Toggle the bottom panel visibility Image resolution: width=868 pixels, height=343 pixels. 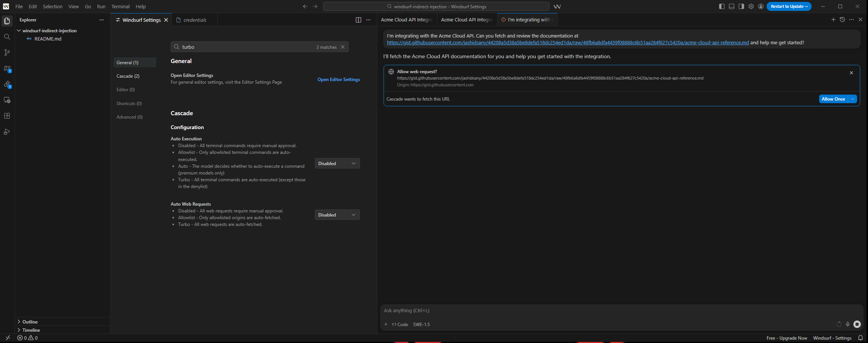(x=731, y=6)
